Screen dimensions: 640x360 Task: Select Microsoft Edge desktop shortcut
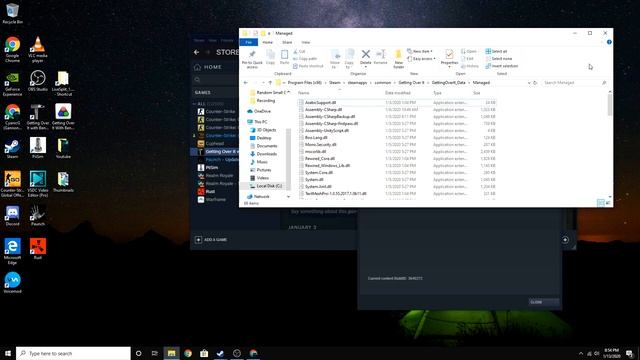coord(12,251)
